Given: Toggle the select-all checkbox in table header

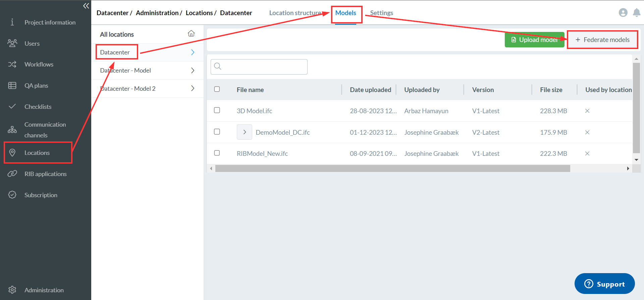Looking at the screenshot, I should tap(217, 89).
